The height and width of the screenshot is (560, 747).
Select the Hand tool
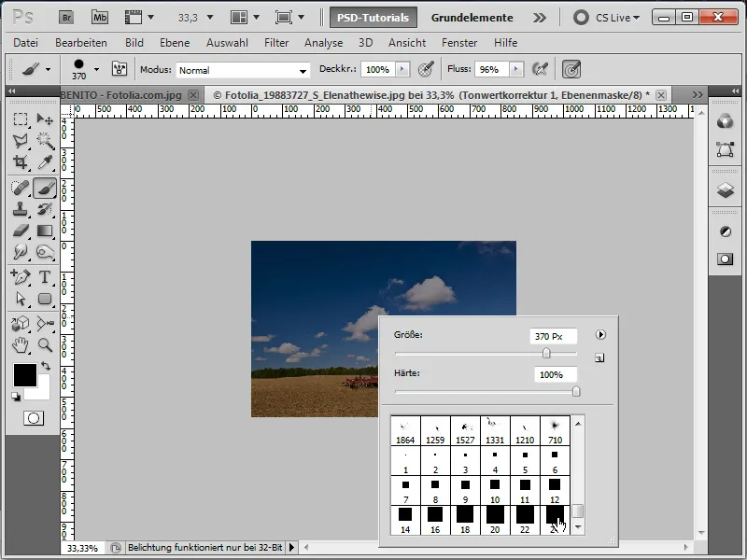(x=21, y=345)
